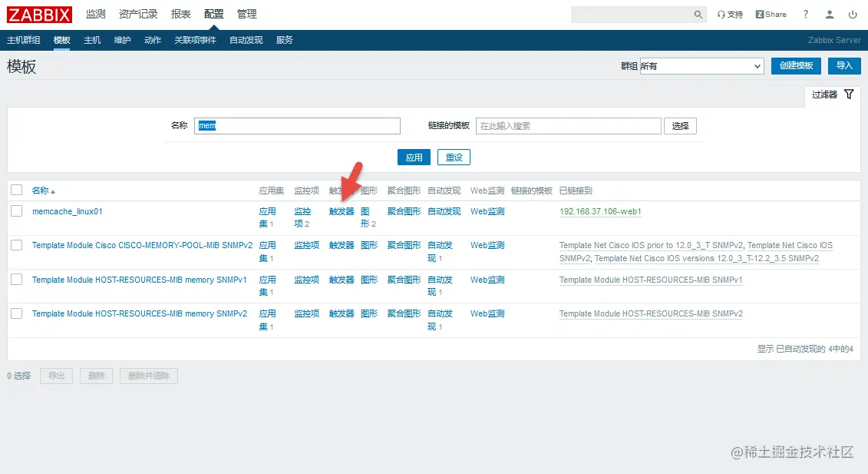
Task: Focus the 链接的模板 search field
Action: click(569, 126)
